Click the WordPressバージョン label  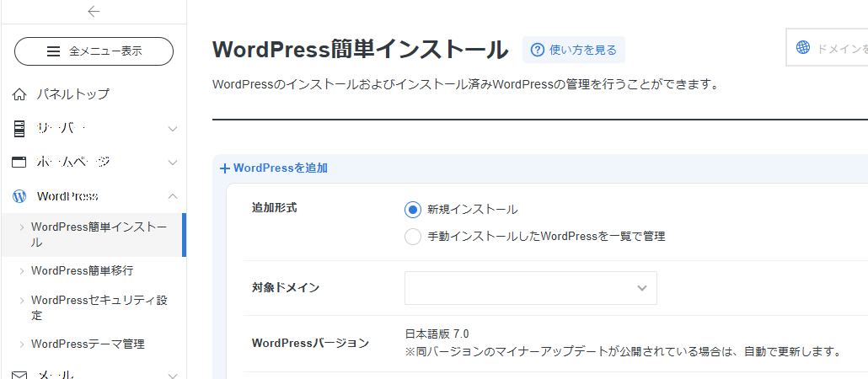point(310,343)
